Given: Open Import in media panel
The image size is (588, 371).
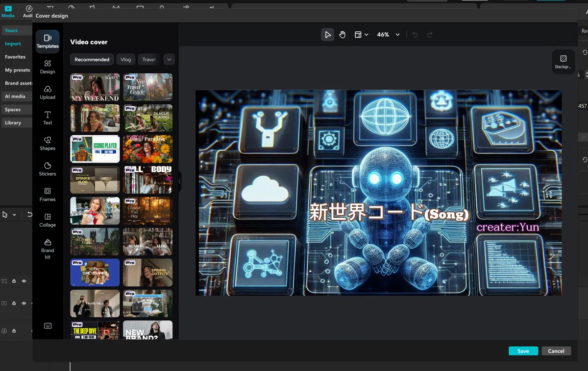Looking at the screenshot, I should (x=13, y=44).
